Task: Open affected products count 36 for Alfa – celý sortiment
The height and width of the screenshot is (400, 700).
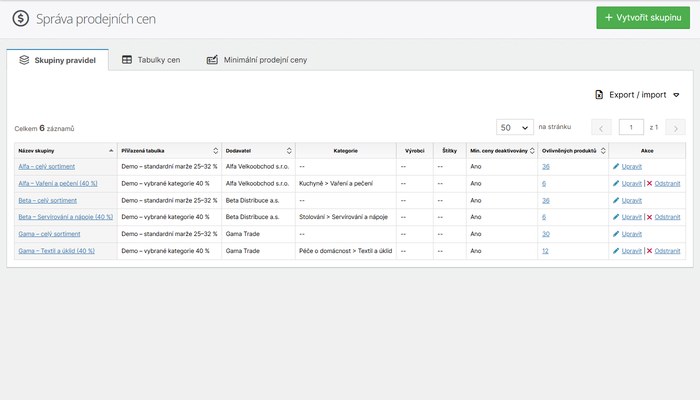Action: point(546,167)
